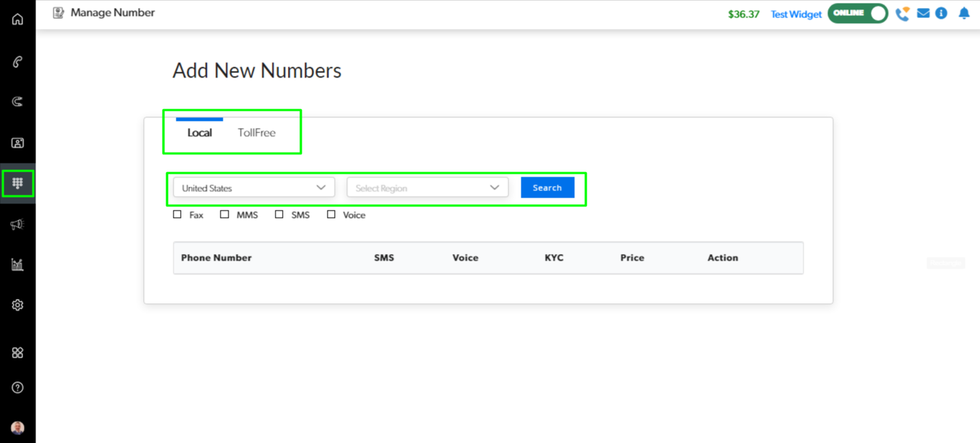Image resolution: width=980 pixels, height=443 pixels.
Task: Open the Test Widget link
Action: pyautogui.click(x=796, y=14)
